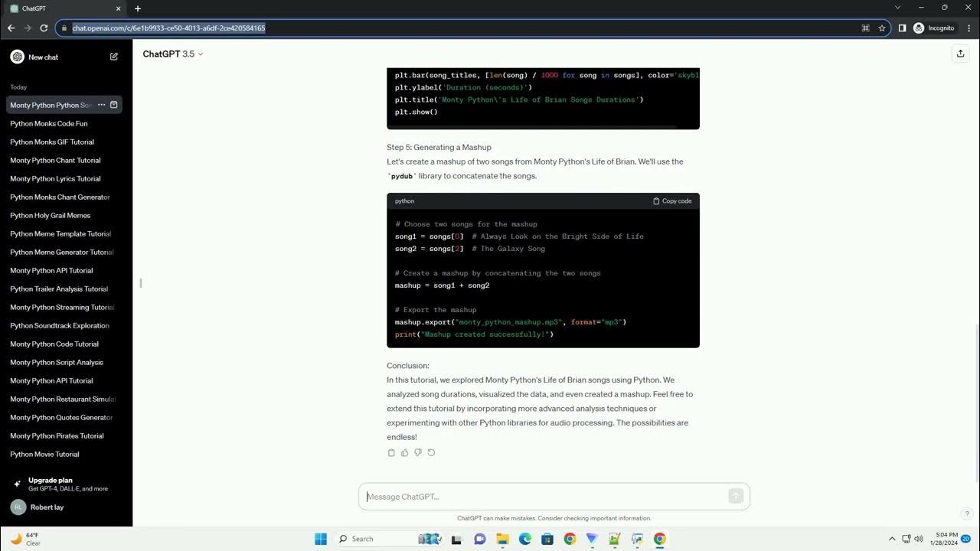Open Chrome three-dot menu

(x=969, y=28)
